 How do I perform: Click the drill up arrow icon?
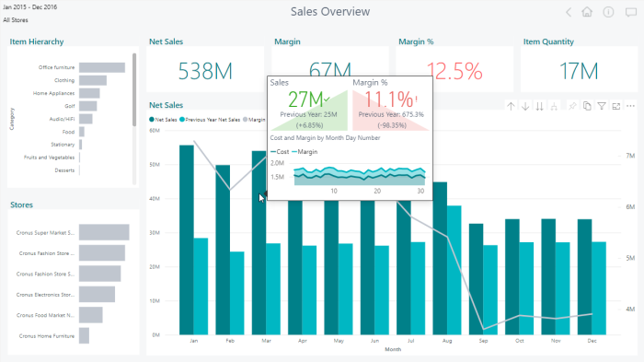511,107
